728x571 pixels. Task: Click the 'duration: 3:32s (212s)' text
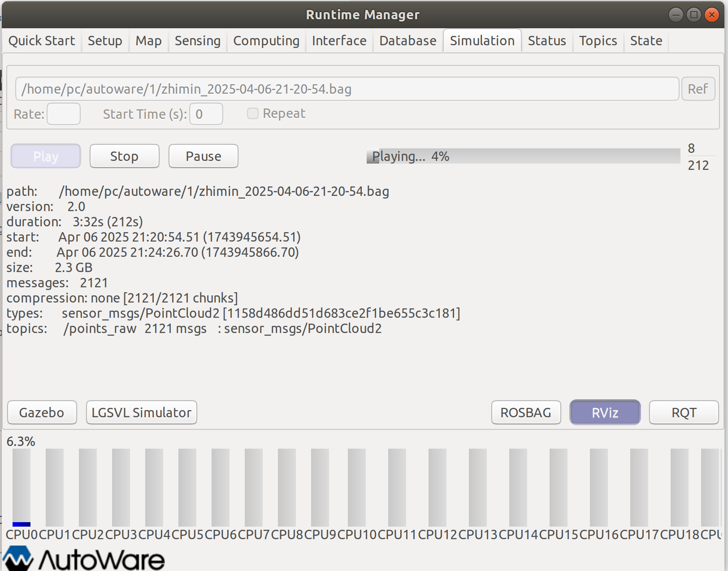(74, 222)
